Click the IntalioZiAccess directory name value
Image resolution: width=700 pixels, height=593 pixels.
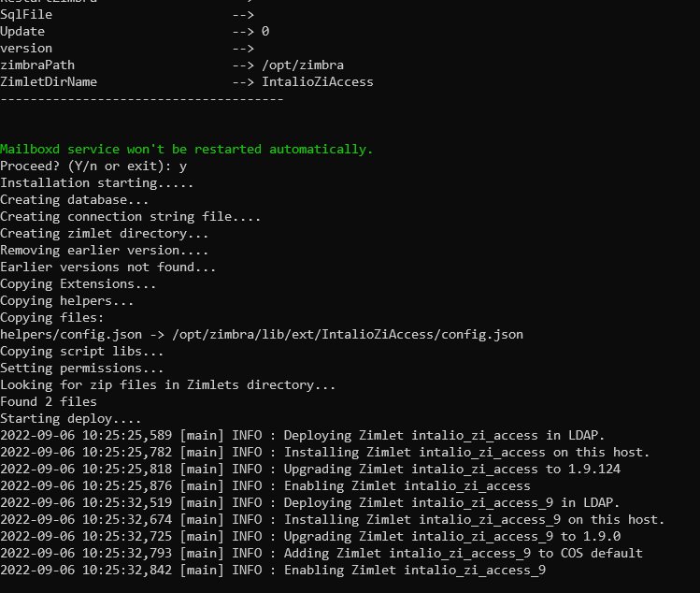tap(318, 81)
